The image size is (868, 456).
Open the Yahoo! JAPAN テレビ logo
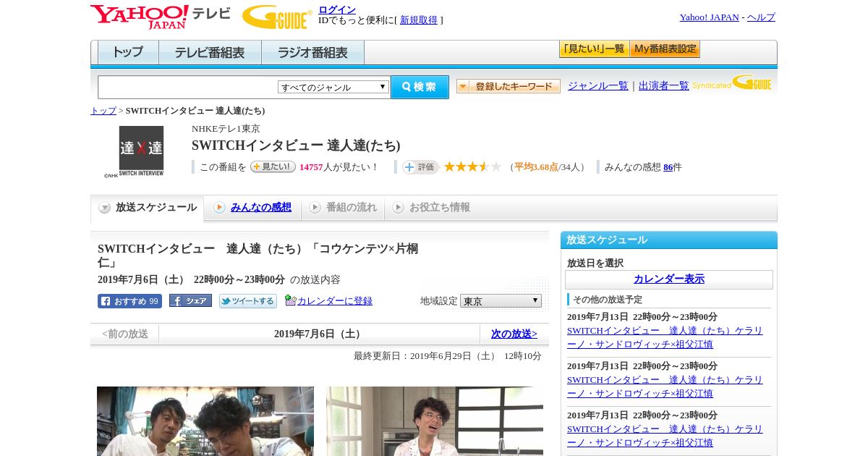pos(161,17)
